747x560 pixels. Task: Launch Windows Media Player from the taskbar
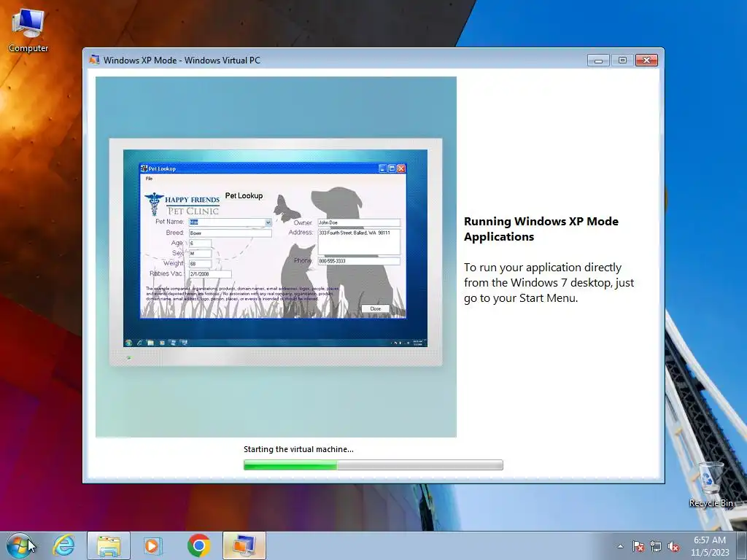point(153,545)
